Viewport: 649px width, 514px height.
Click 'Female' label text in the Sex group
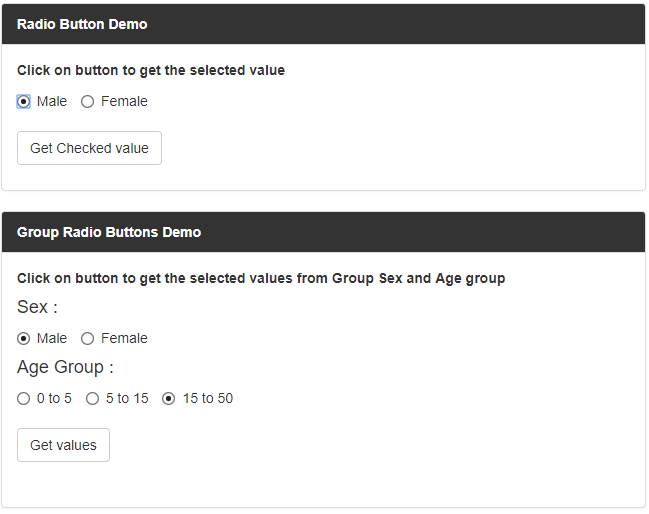(124, 338)
